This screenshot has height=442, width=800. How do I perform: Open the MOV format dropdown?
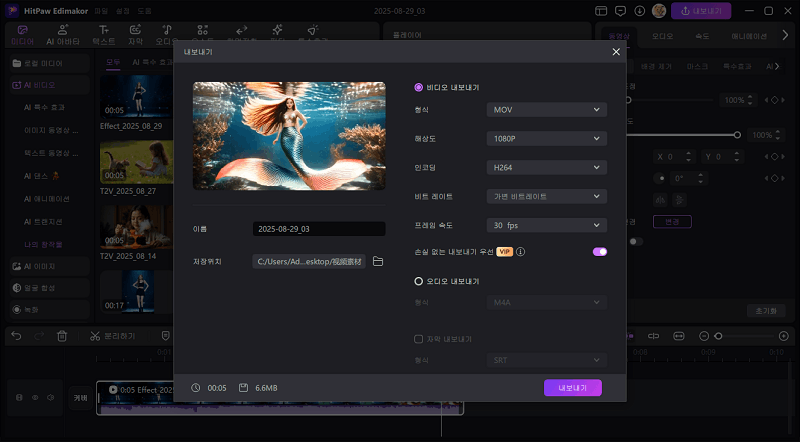click(x=546, y=110)
